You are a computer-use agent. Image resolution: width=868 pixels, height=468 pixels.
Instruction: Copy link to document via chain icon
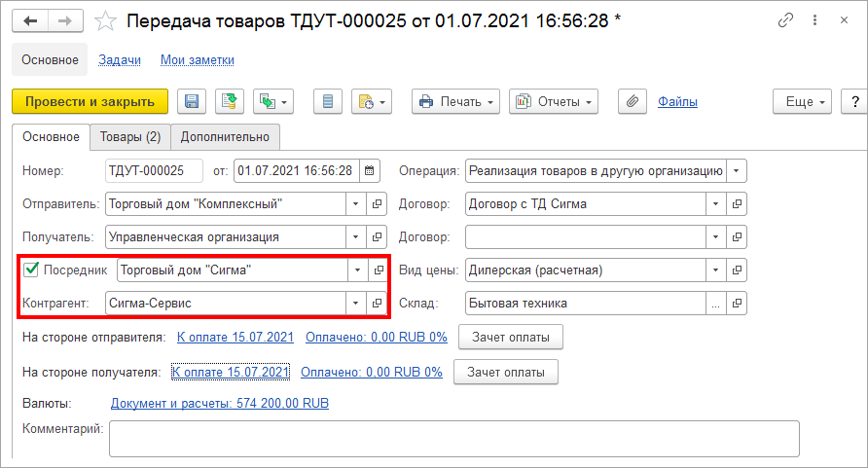(785, 20)
